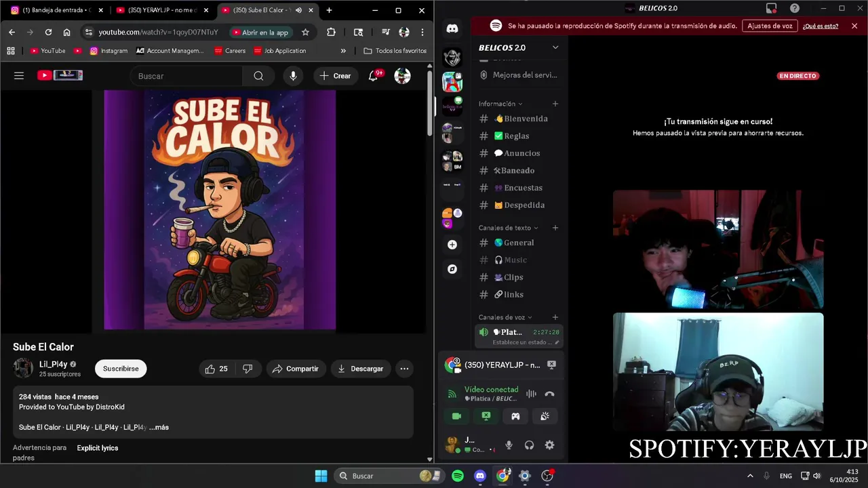Click the Descargar button
The width and height of the screenshot is (868, 488).
tap(361, 369)
